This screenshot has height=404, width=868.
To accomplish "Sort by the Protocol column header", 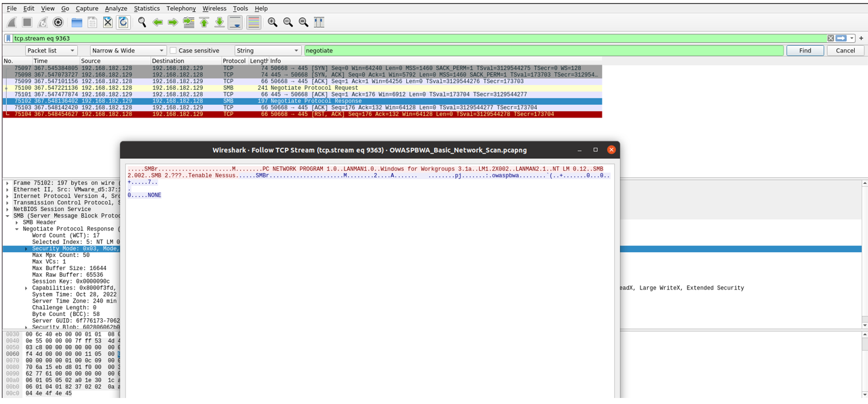I will coord(234,61).
